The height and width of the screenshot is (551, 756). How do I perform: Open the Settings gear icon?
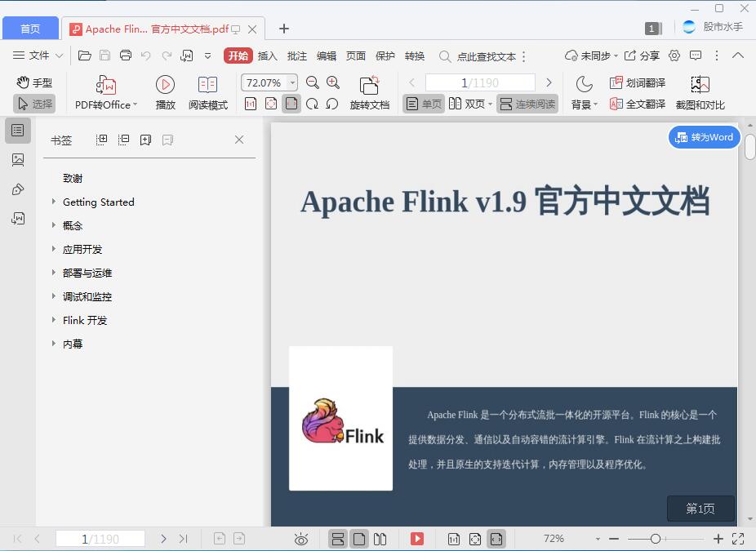point(674,56)
